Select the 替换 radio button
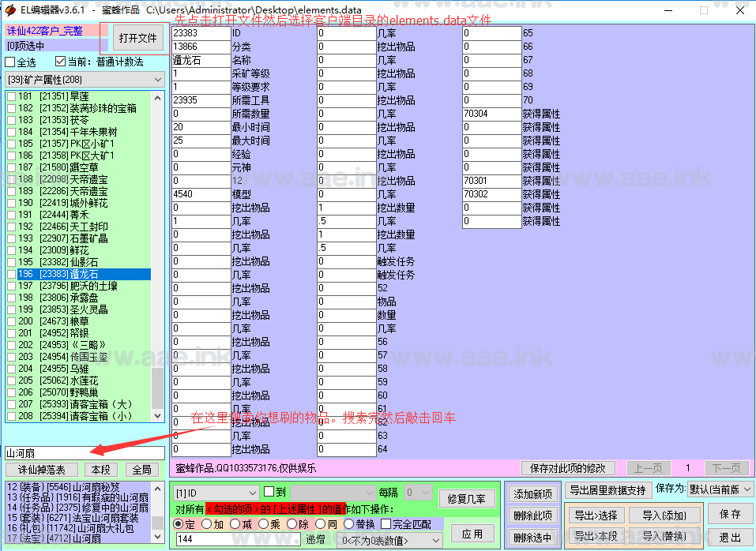 348,524
